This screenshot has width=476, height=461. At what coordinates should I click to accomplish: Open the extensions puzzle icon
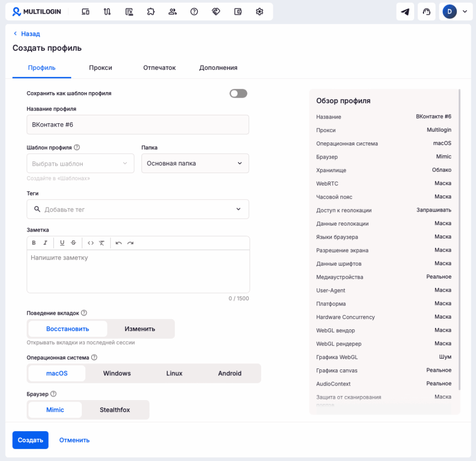[151, 12]
